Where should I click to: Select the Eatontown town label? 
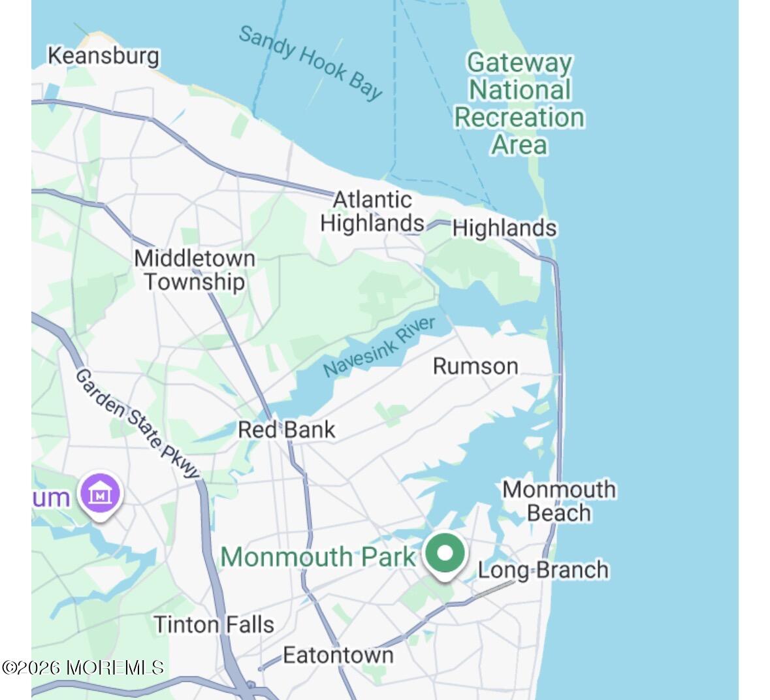click(x=338, y=656)
